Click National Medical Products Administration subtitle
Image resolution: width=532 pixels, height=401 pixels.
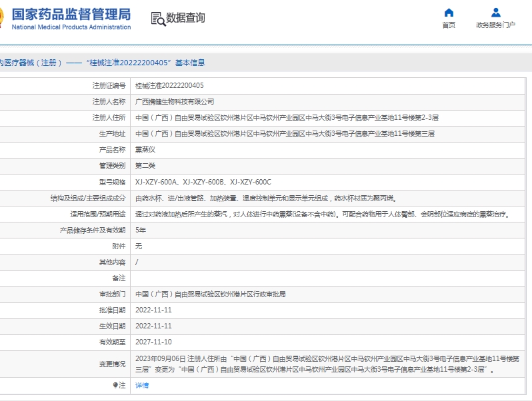71,27
